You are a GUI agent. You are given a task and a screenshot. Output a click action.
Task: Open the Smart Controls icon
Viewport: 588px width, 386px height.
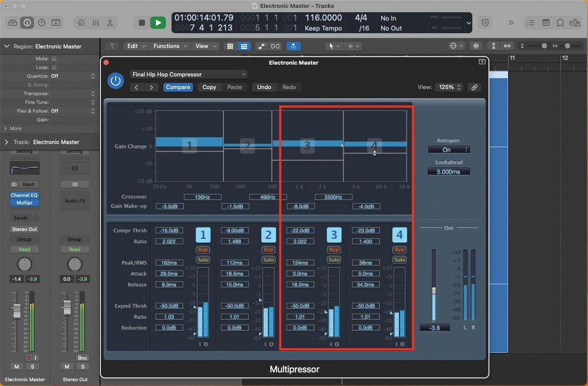[81, 23]
